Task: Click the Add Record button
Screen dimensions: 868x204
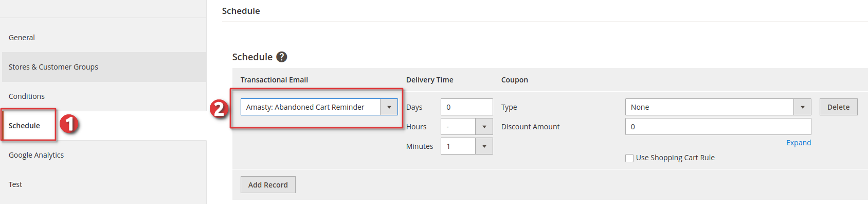Action: (268, 185)
